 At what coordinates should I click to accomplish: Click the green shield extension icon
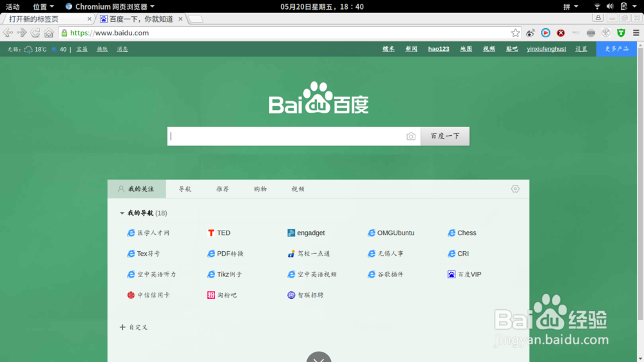point(621,33)
